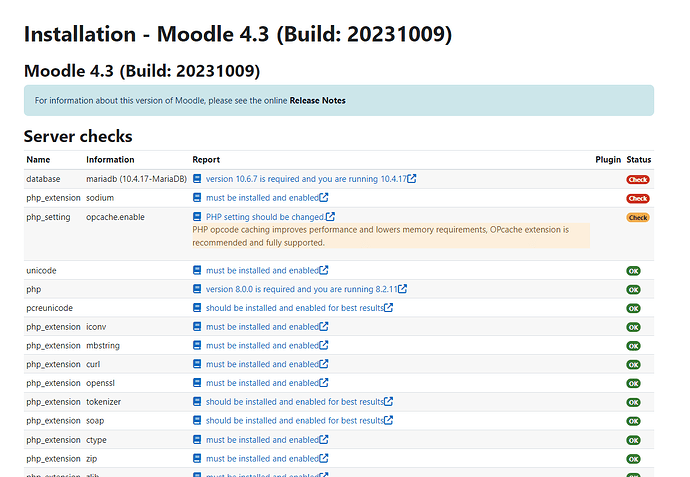Viewport: 690px width, 477px height.
Task: Click the book icon in soap row
Action: coord(197,420)
